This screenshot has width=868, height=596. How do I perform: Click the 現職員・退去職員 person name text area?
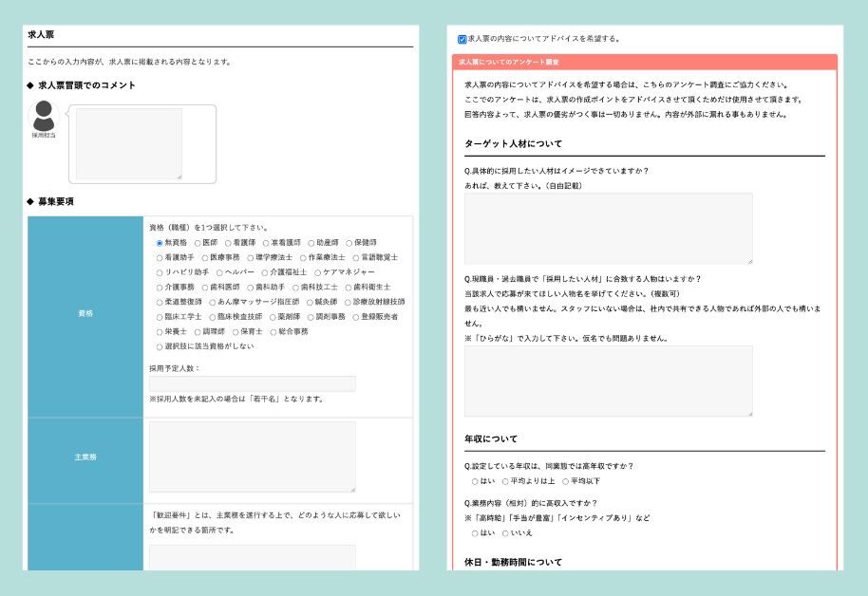[608, 381]
